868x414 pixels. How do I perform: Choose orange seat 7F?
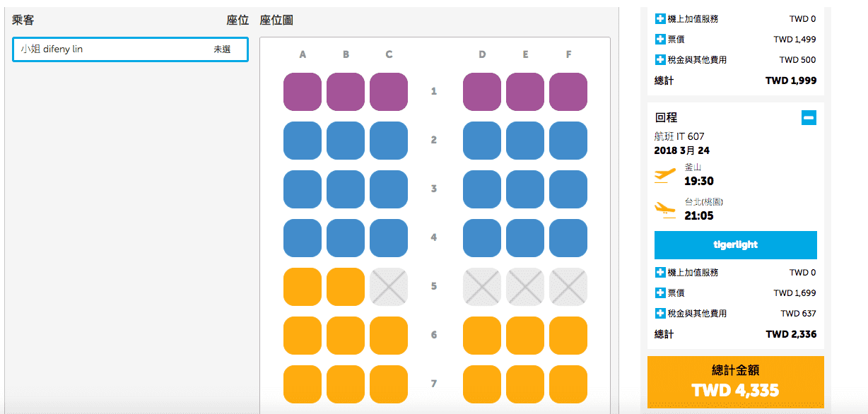[x=568, y=384]
